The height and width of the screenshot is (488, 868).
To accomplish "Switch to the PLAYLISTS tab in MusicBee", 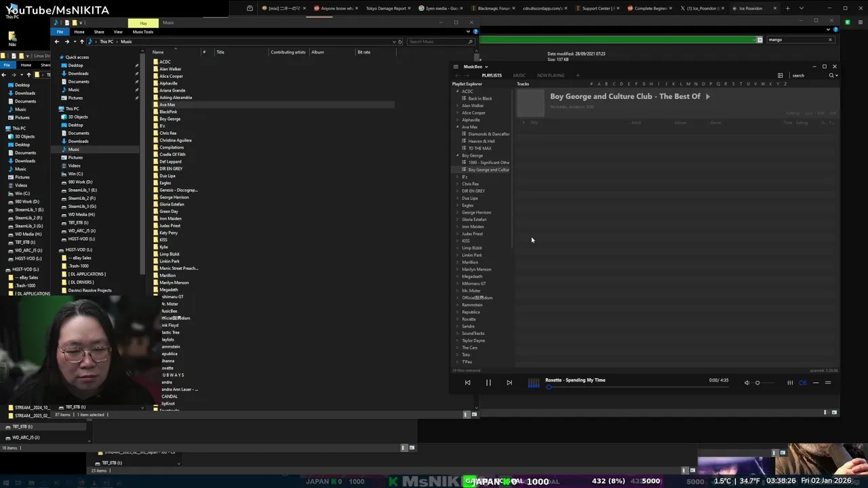I will pos(492,75).
